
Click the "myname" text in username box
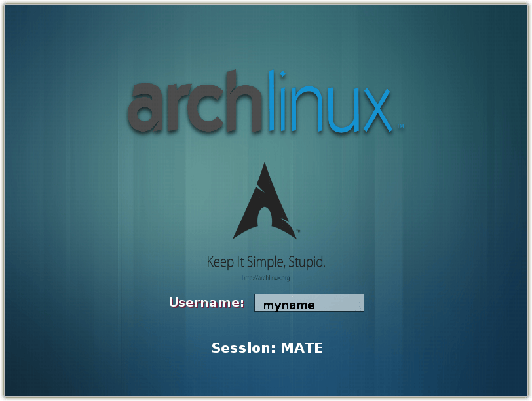(x=288, y=305)
